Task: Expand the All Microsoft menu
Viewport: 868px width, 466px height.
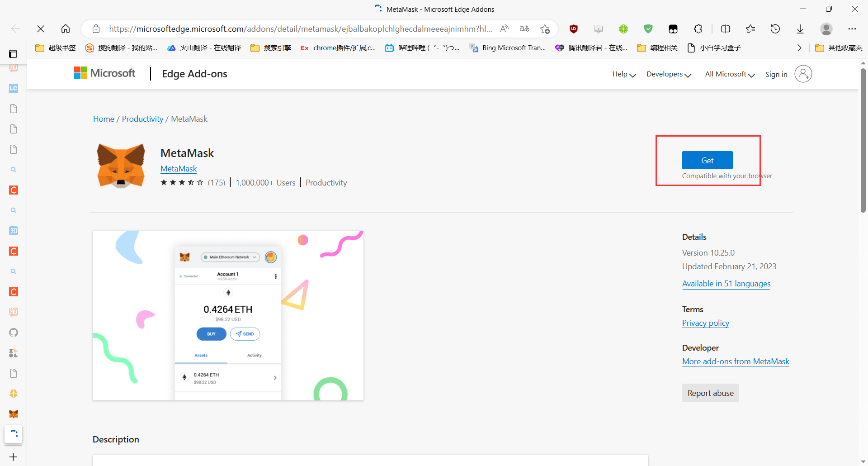Action: click(x=730, y=74)
